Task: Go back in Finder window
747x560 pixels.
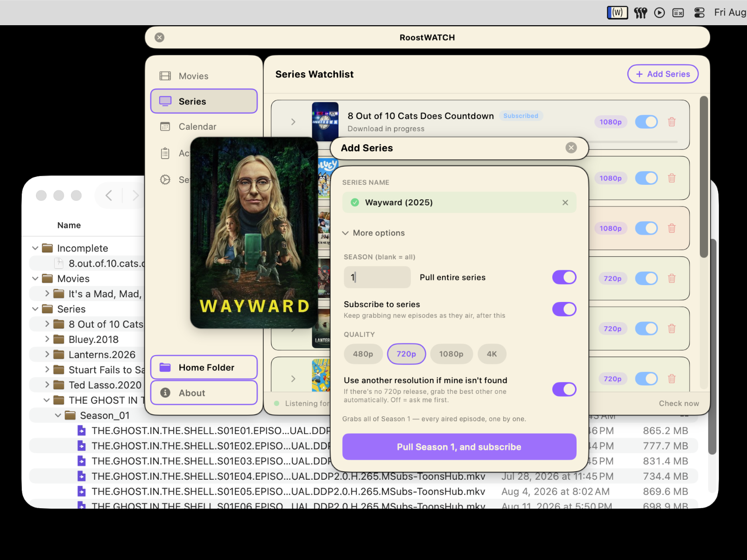Action: (x=109, y=196)
